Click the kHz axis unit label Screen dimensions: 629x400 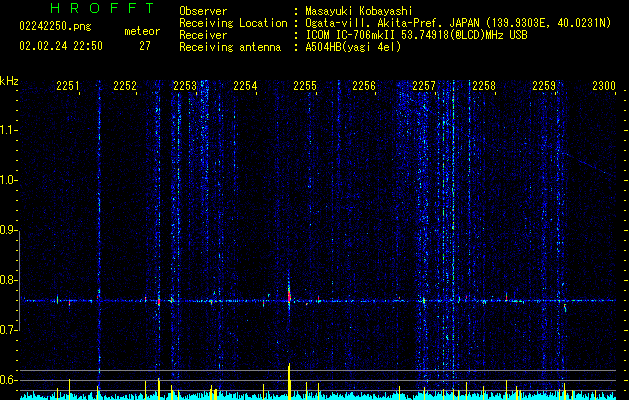click(9, 81)
